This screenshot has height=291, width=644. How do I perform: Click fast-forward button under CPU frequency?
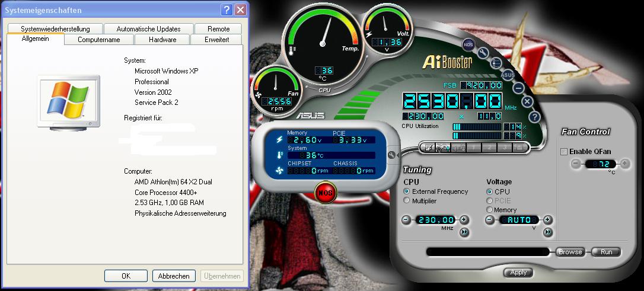[464, 232]
